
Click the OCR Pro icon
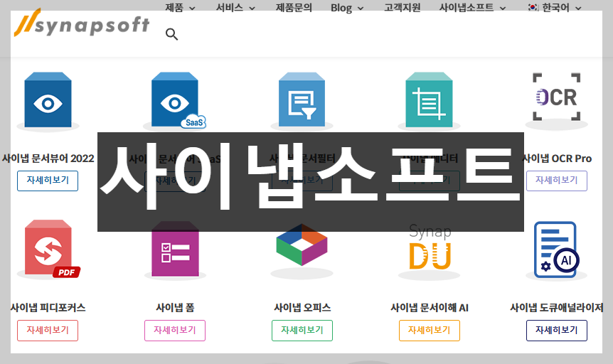pyautogui.click(x=556, y=97)
